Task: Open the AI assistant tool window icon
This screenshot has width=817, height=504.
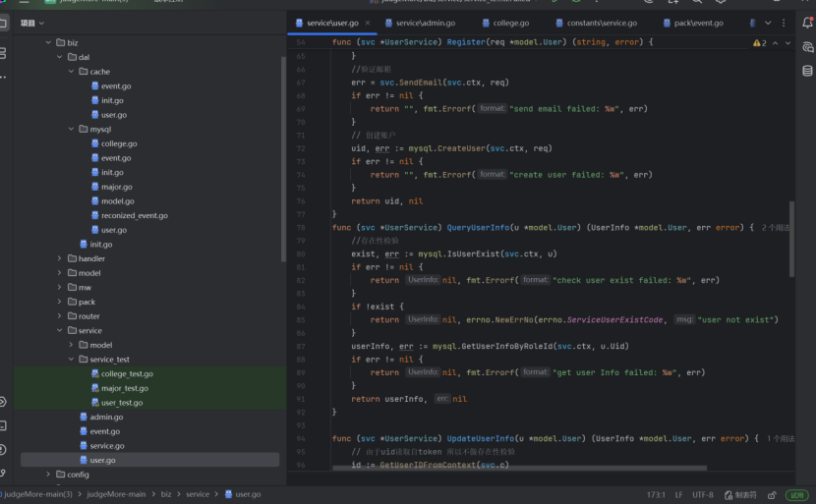Action: 807,47
